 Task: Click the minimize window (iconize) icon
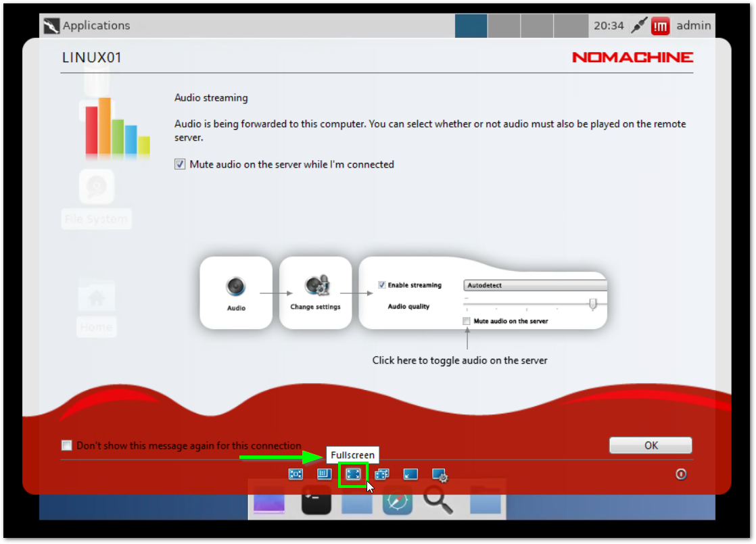(x=410, y=474)
